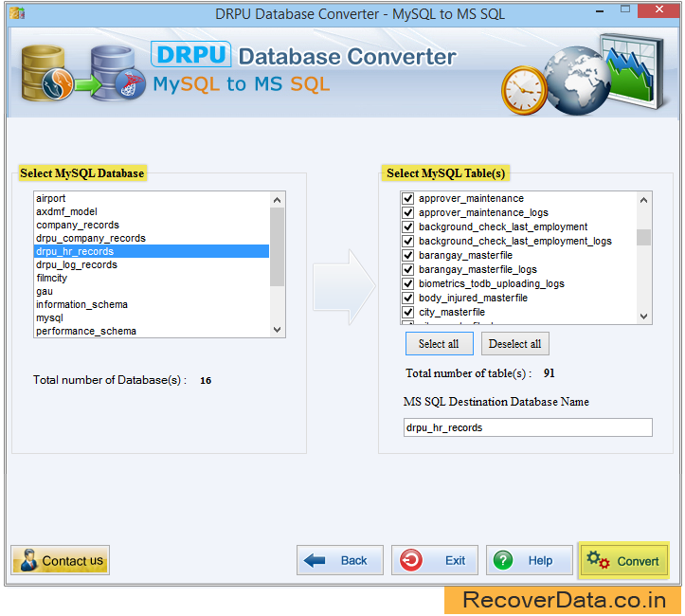Toggle background_check_last_employment checkbox
The image size is (685, 616).
(x=407, y=226)
